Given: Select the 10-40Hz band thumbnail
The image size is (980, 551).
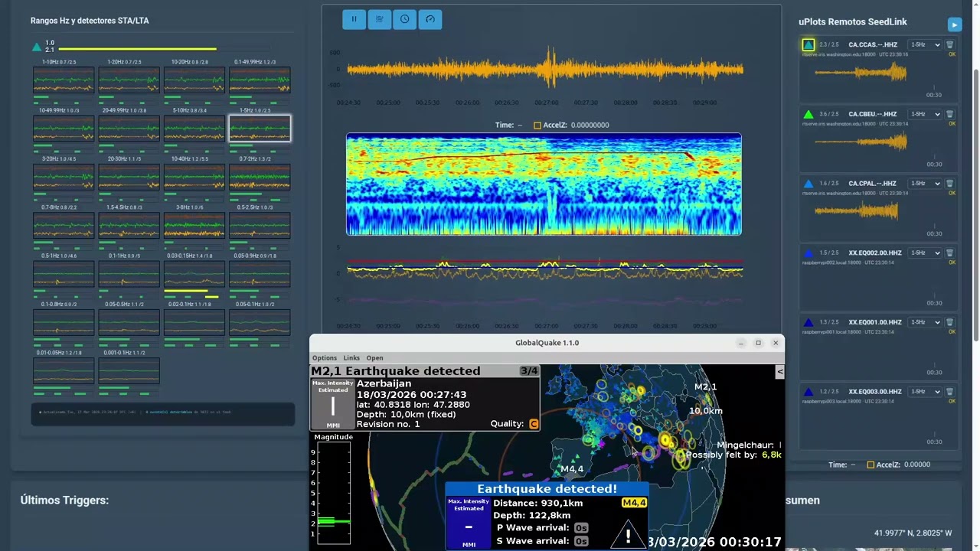Looking at the screenshot, I should pyautogui.click(x=194, y=177).
